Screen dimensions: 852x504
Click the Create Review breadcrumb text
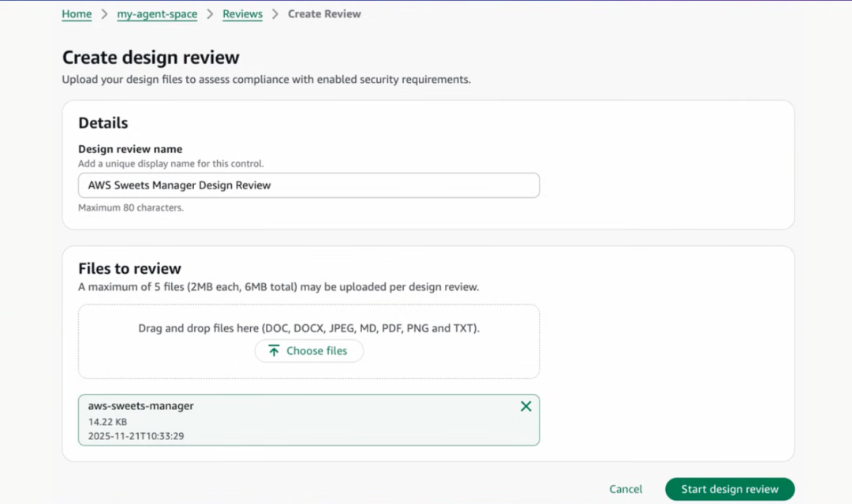pyautogui.click(x=324, y=14)
